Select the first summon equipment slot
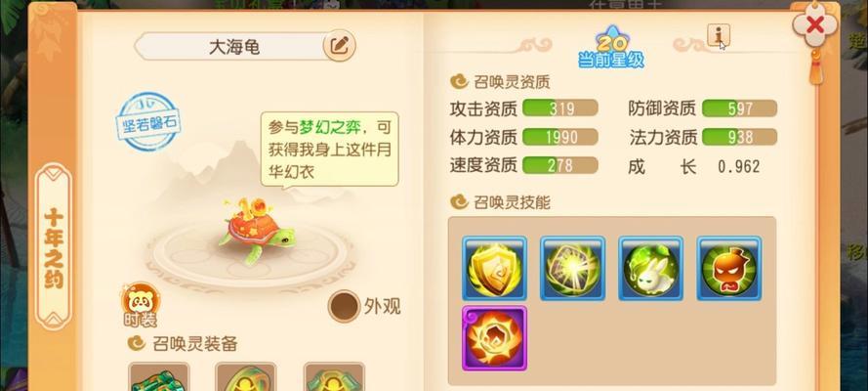 tap(159, 377)
